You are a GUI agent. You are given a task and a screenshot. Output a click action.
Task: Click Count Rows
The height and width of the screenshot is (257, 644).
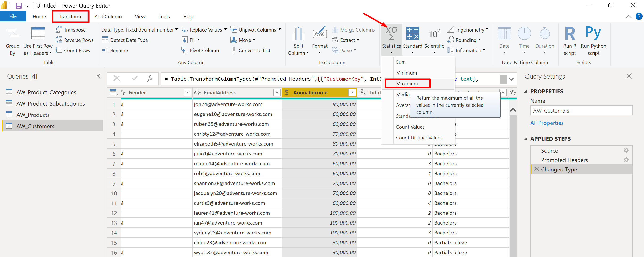click(73, 50)
